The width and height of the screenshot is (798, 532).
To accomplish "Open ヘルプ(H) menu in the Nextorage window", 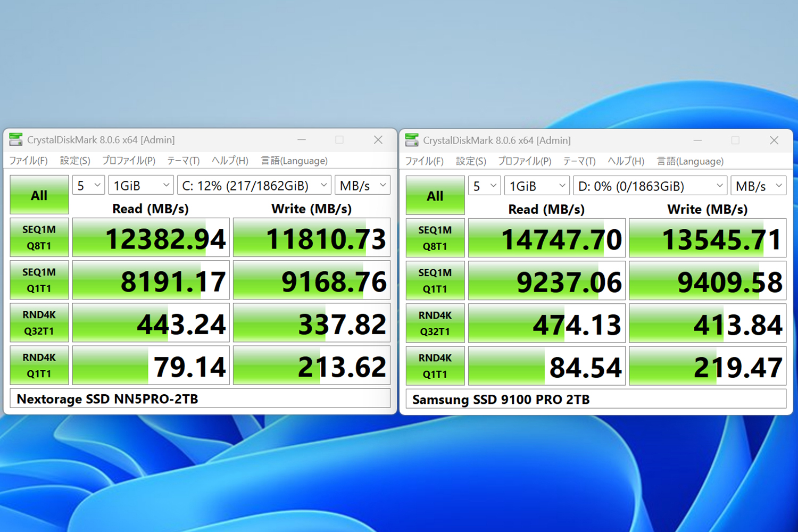I will tap(230, 161).
